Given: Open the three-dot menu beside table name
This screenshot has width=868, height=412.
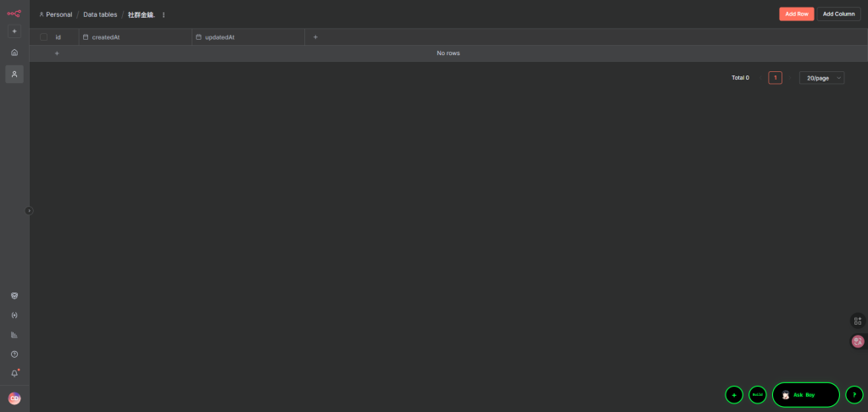Looking at the screenshot, I should coord(164,14).
